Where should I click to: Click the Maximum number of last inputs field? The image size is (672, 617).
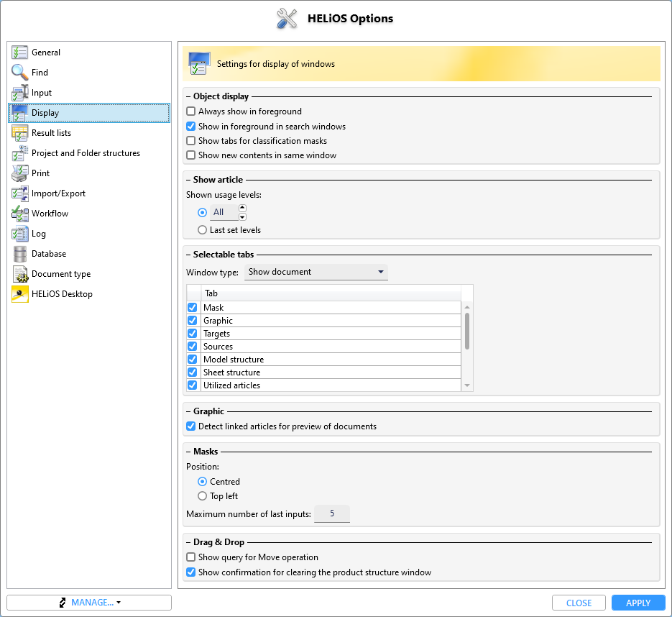(332, 513)
